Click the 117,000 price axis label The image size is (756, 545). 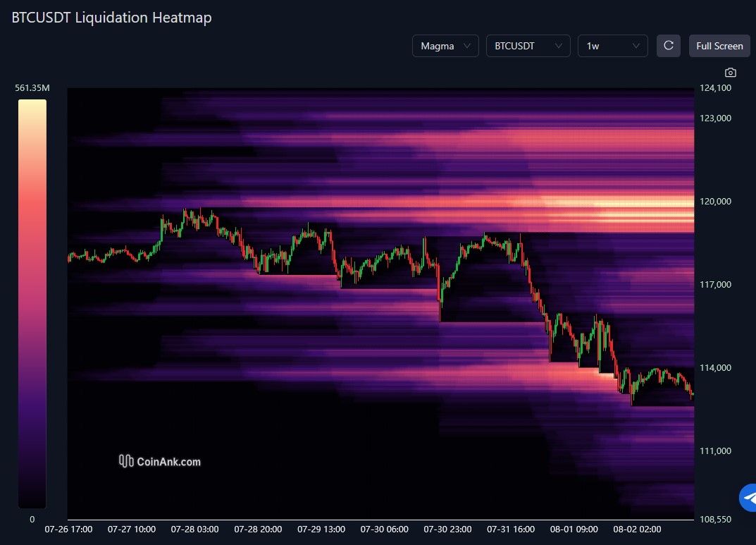716,285
